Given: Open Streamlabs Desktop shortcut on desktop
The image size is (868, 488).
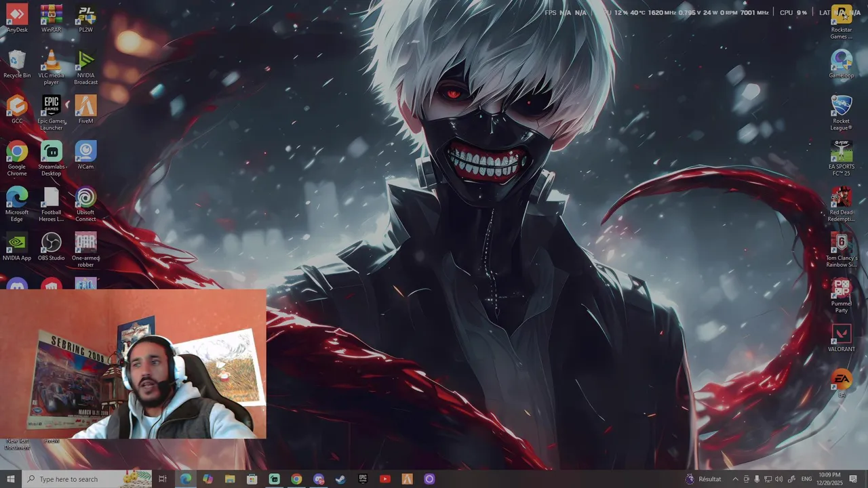Looking at the screenshot, I should pyautogui.click(x=52, y=158).
